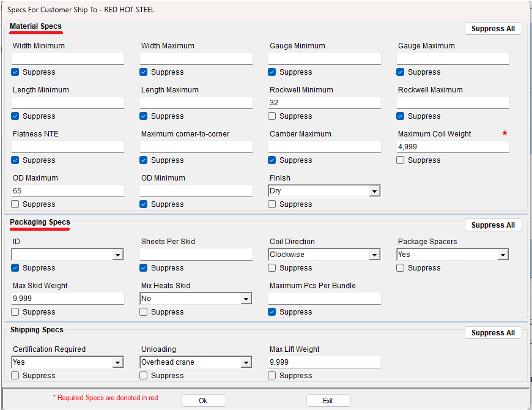Click Suppress All for Shipping Specs
The width and height of the screenshot is (532, 410).
pos(493,333)
